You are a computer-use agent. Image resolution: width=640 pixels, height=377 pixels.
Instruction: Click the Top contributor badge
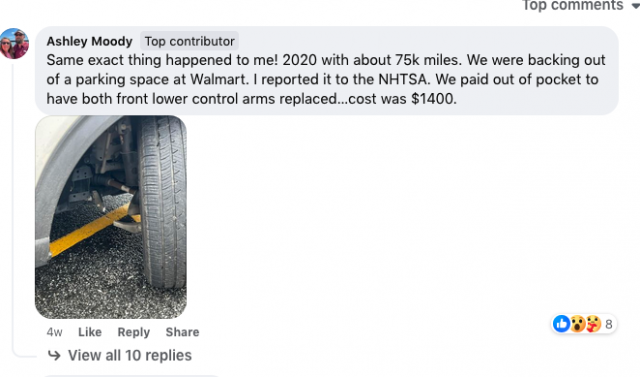pos(189,41)
